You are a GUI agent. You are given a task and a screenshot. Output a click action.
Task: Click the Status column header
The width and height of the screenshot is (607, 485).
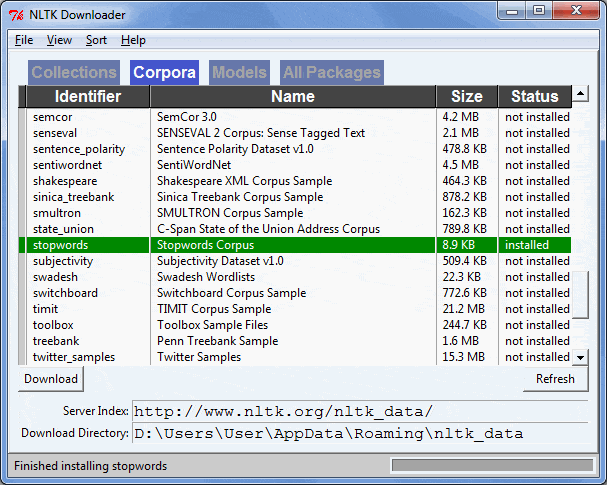535,96
